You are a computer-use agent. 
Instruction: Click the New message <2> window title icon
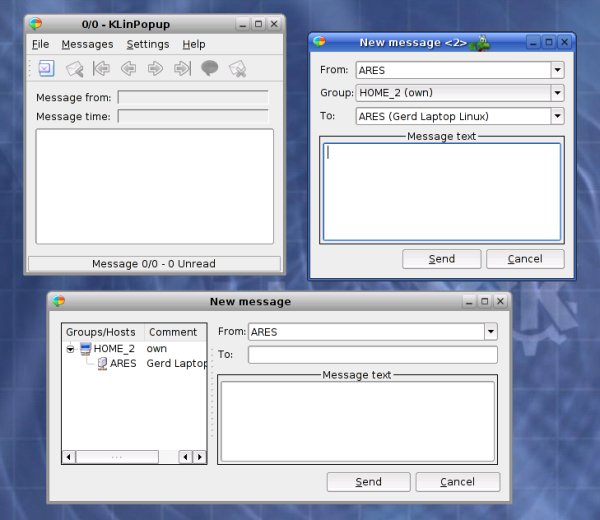point(319,41)
